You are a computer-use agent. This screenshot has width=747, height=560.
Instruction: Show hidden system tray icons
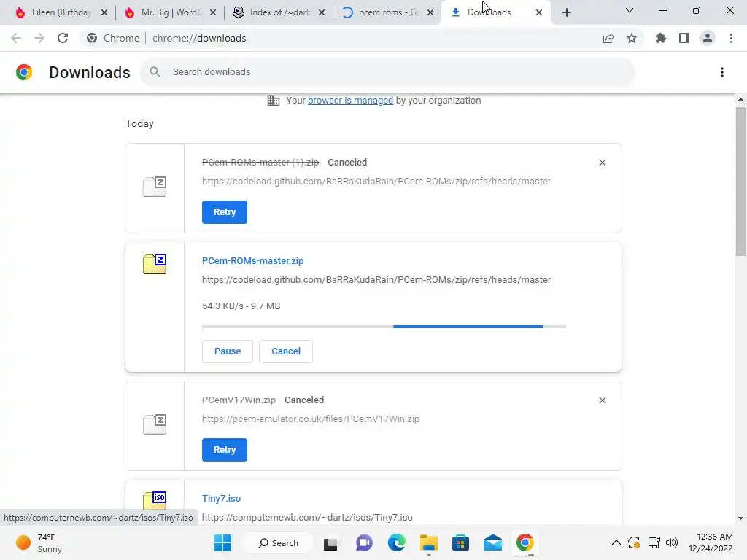[616, 542]
